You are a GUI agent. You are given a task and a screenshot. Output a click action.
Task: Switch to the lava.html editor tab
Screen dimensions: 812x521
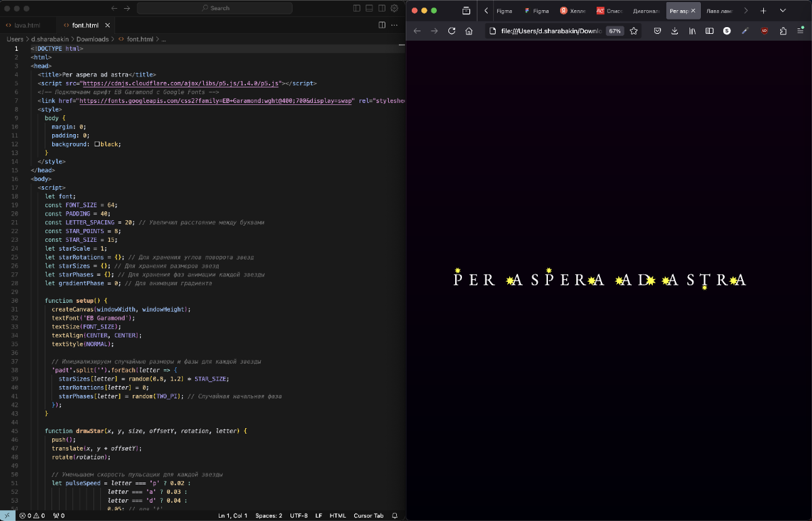(x=27, y=25)
